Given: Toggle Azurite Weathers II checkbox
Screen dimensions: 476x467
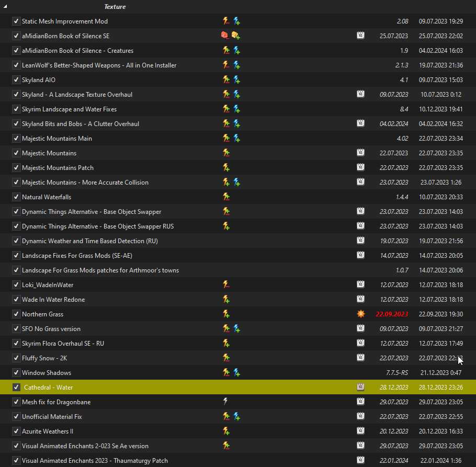Looking at the screenshot, I should 16,431.
